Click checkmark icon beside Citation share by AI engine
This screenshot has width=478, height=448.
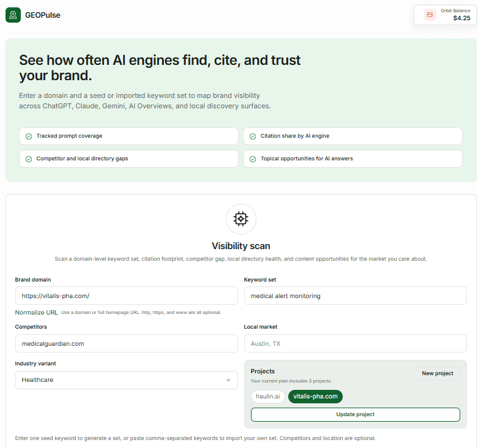pyautogui.click(x=253, y=136)
